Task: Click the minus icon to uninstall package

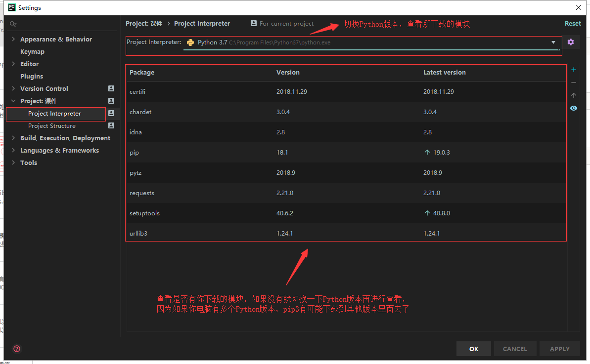Action: tap(574, 82)
